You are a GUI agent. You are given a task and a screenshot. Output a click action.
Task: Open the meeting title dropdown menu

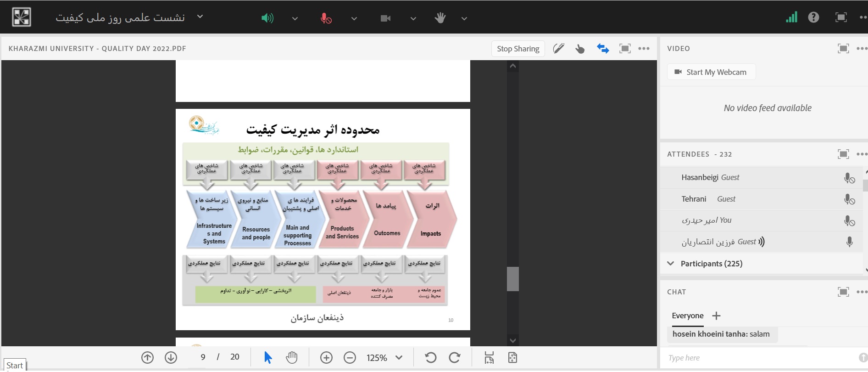coord(200,17)
